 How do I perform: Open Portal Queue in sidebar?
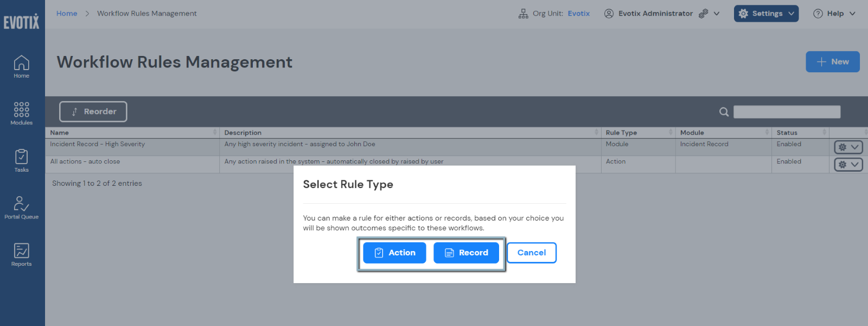click(x=22, y=208)
